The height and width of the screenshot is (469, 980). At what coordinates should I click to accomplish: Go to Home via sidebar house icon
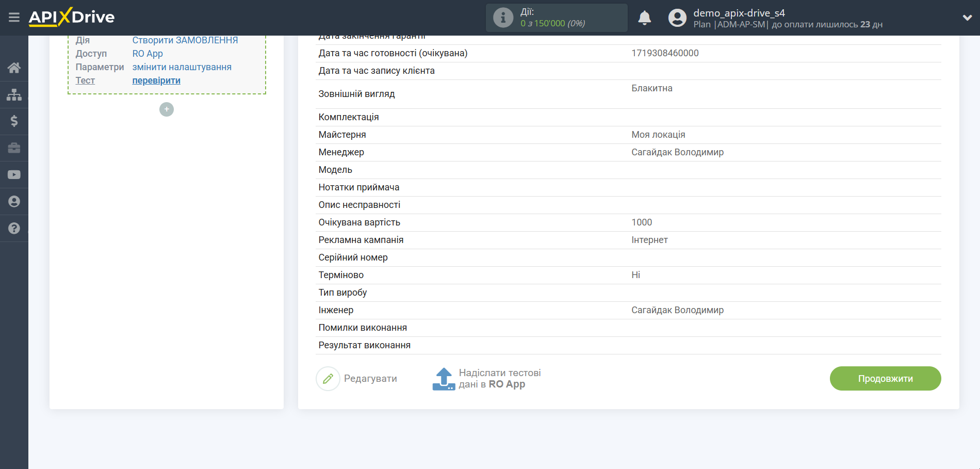tap(14, 68)
